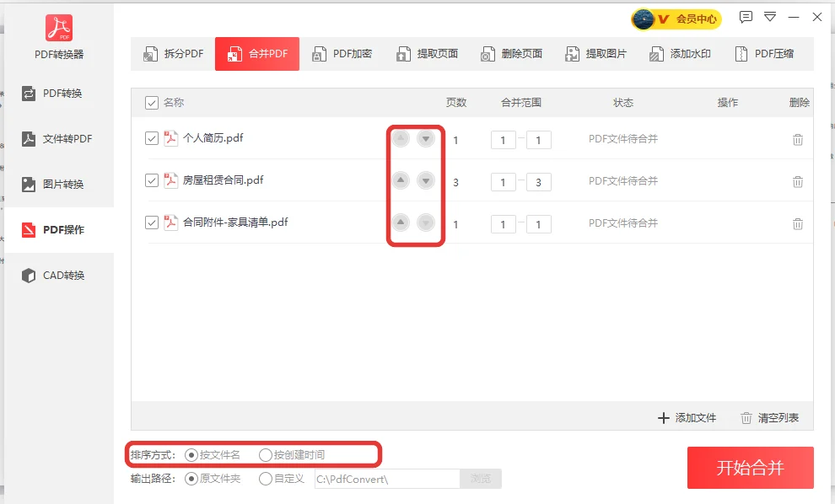Click the file name 合同附件-家具清单.pdf
The height and width of the screenshot is (504, 835).
point(235,223)
